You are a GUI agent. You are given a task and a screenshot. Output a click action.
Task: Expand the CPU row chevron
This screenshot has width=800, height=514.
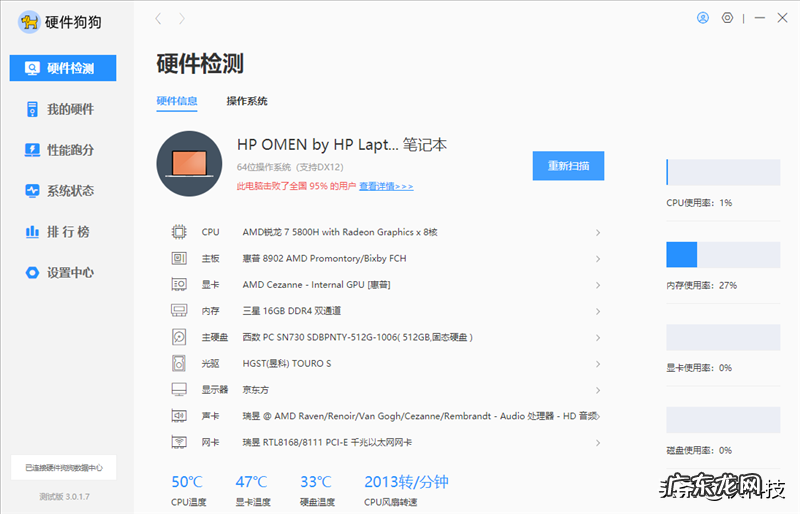597,233
